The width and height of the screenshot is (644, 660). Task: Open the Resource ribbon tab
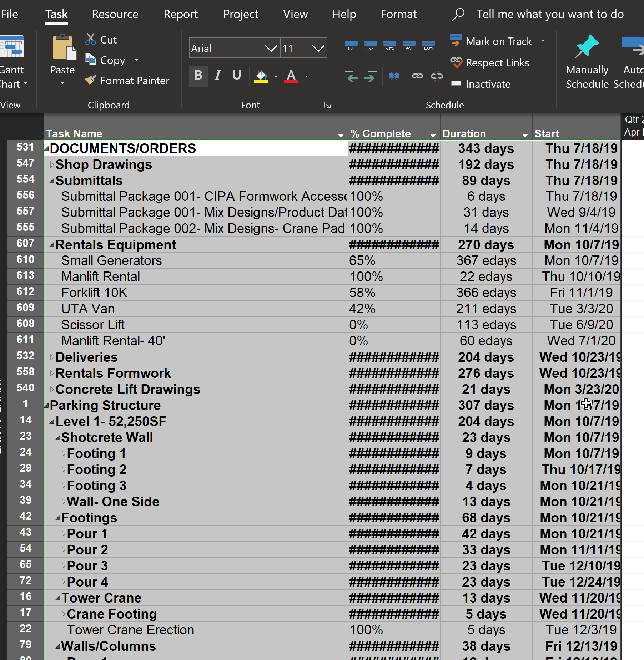click(x=115, y=14)
